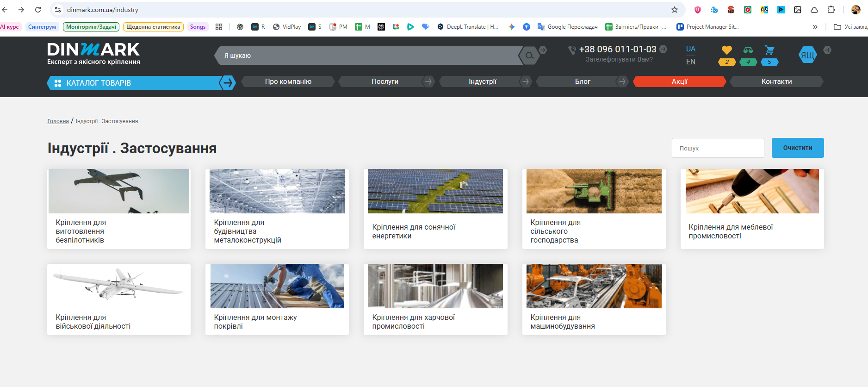Open the red Акції menu item
Screen dimensions: 868x387
679,81
